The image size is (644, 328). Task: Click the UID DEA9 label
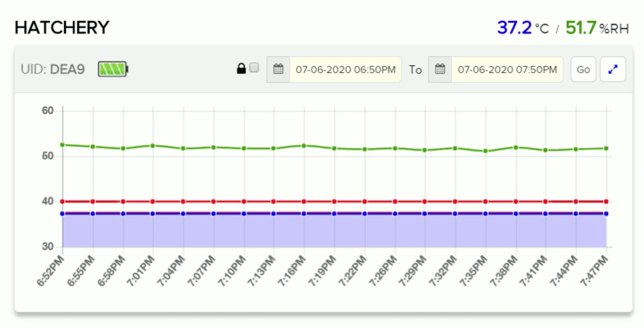point(54,69)
